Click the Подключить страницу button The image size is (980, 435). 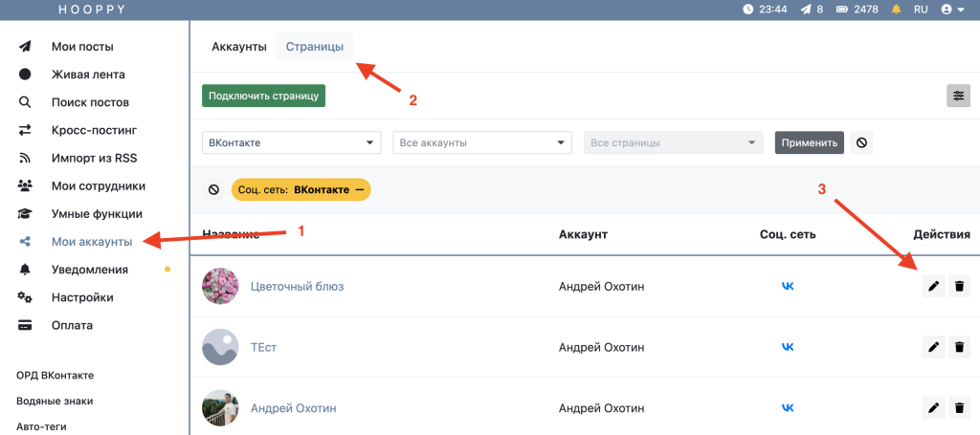(x=264, y=96)
